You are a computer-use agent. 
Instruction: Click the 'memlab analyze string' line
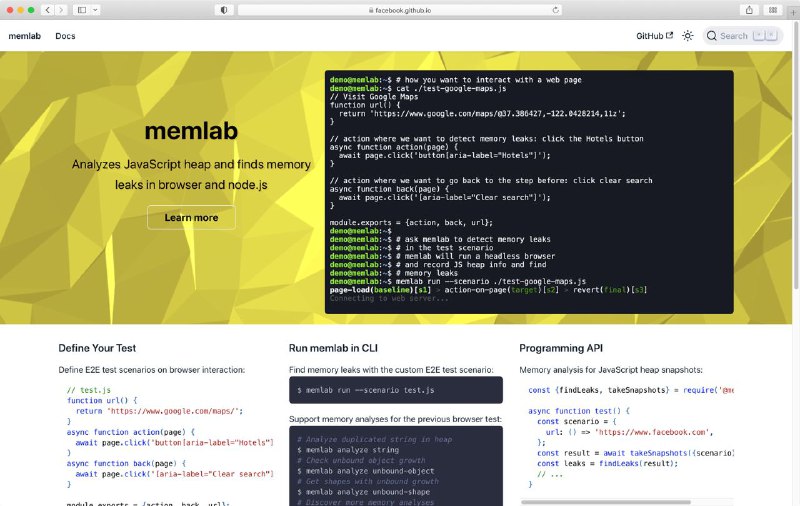click(348, 450)
